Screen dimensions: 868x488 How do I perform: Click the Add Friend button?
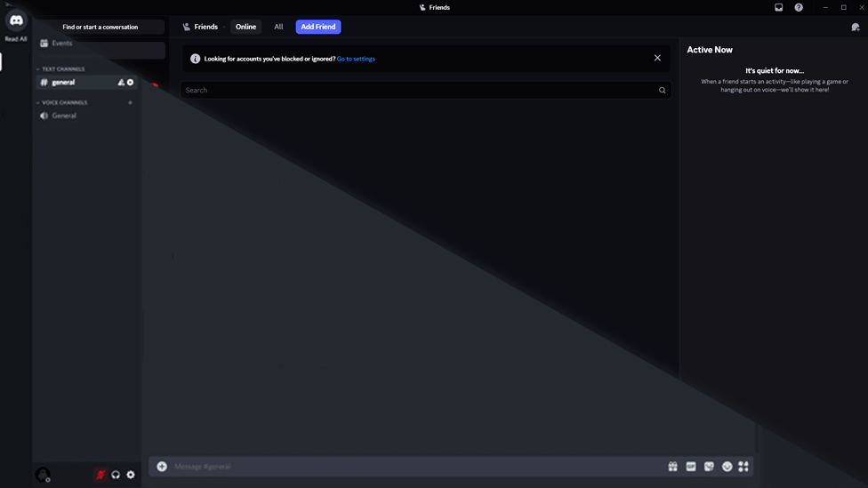tap(318, 27)
